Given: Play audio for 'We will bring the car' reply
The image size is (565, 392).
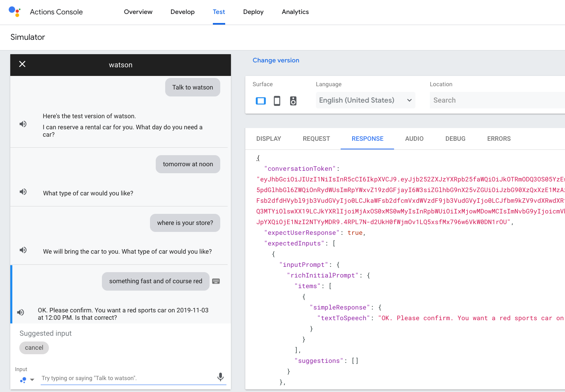Looking at the screenshot, I should [x=23, y=250].
